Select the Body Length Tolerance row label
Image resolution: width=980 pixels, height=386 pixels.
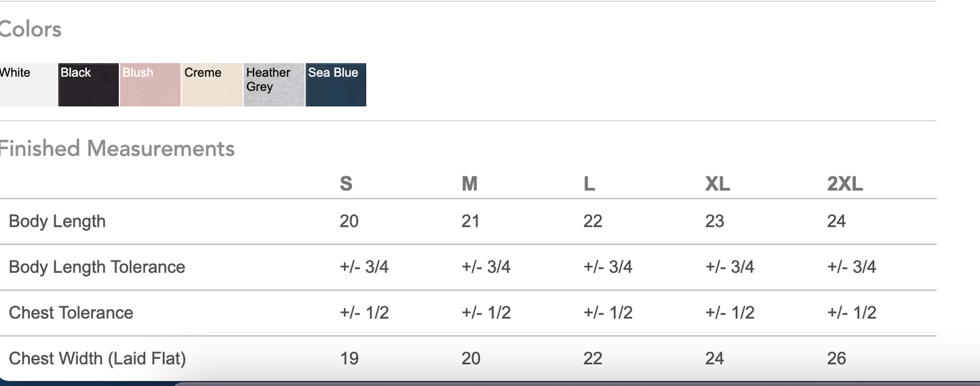[x=97, y=267]
